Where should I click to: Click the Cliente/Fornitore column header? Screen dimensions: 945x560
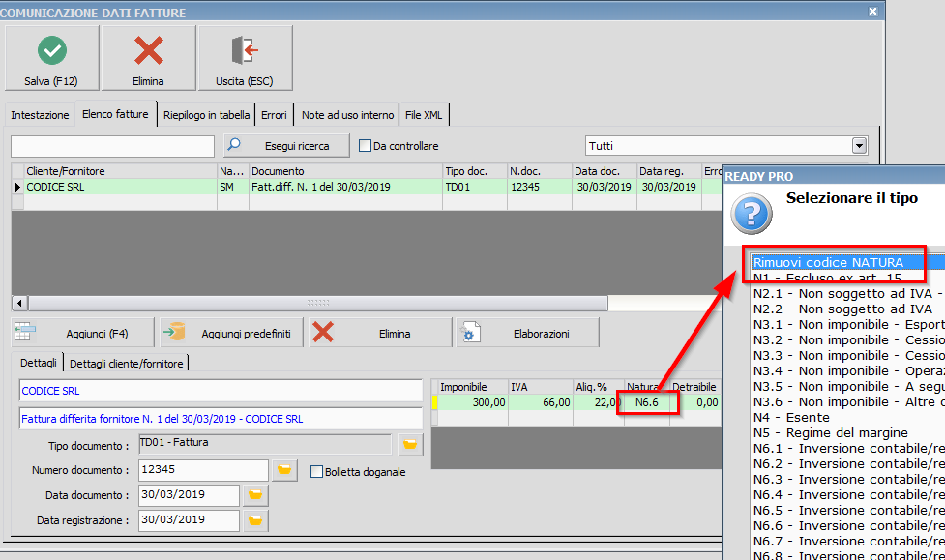[121, 171]
